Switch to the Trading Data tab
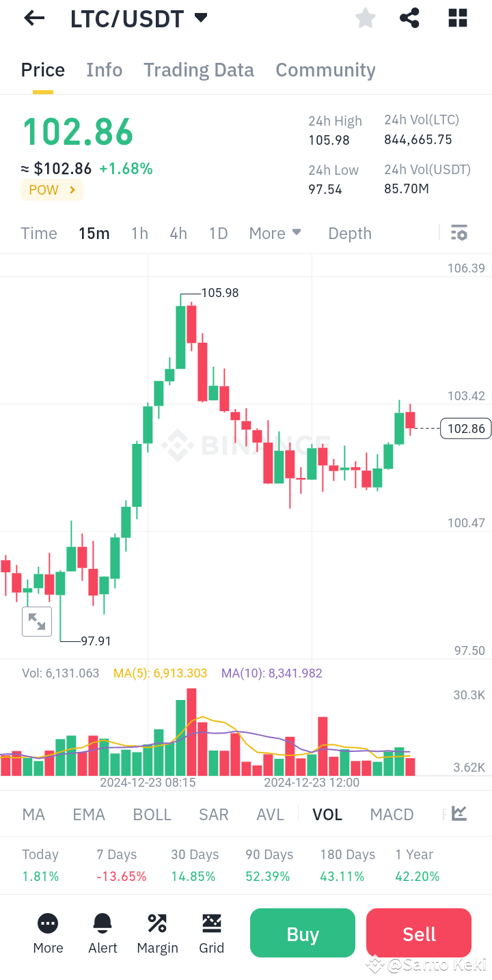Screen dimensions: 492x980 (x=198, y=70)
